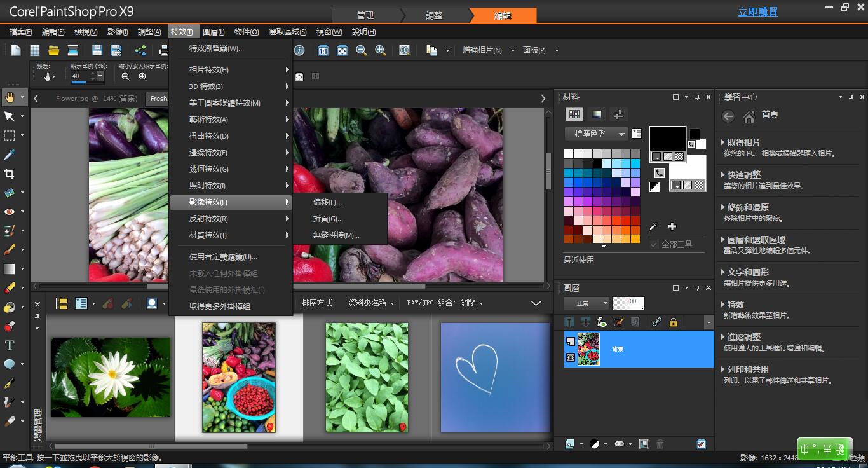
Task: Click the Share icon in the toolbar
Action: coord(140,50)
